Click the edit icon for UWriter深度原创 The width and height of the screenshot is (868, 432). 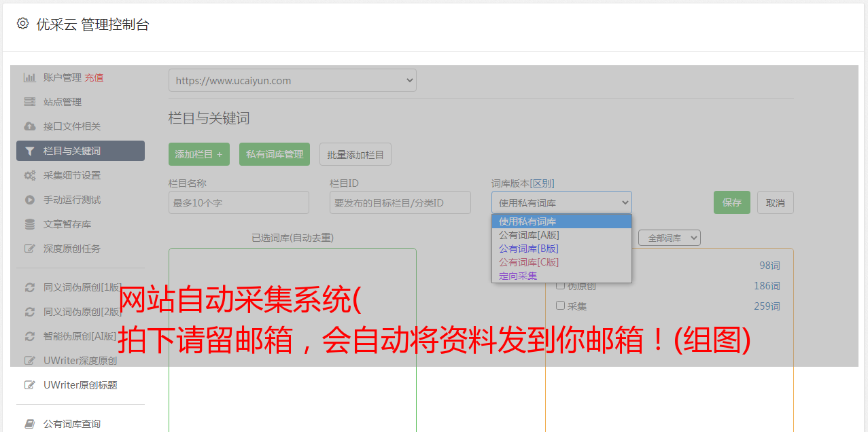pos(30,361)
